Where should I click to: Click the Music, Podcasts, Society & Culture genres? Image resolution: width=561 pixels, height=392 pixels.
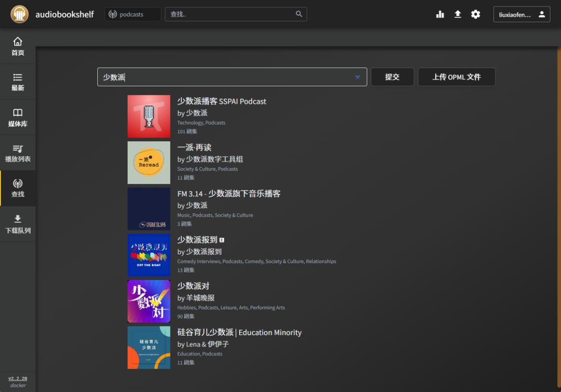pyautogui.click(x=215, y=215)
